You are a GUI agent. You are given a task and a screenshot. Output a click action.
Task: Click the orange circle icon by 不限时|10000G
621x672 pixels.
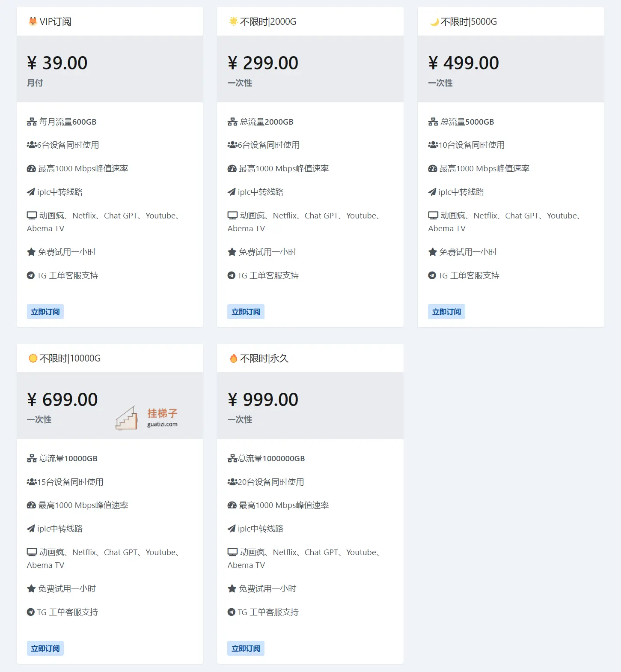click(33, 358)
